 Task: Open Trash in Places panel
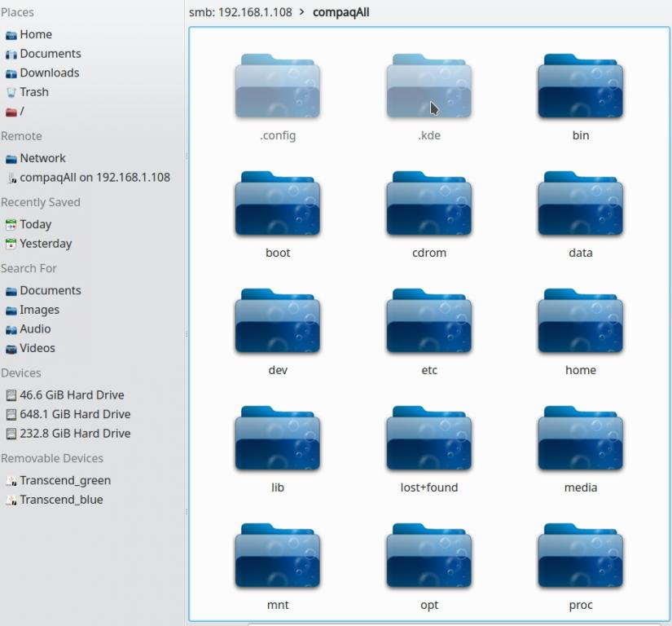pos(33,92)
